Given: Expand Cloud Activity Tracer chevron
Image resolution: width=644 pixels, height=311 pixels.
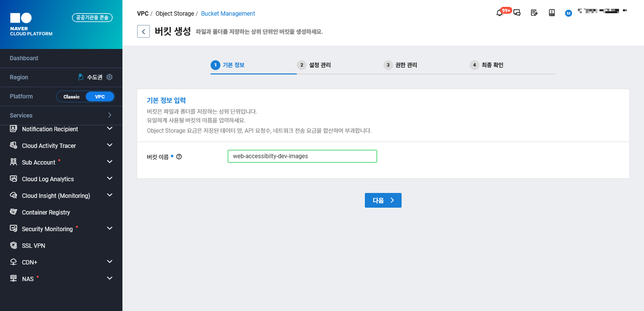Looking at the screenshot, I should [x=110, y=145].
